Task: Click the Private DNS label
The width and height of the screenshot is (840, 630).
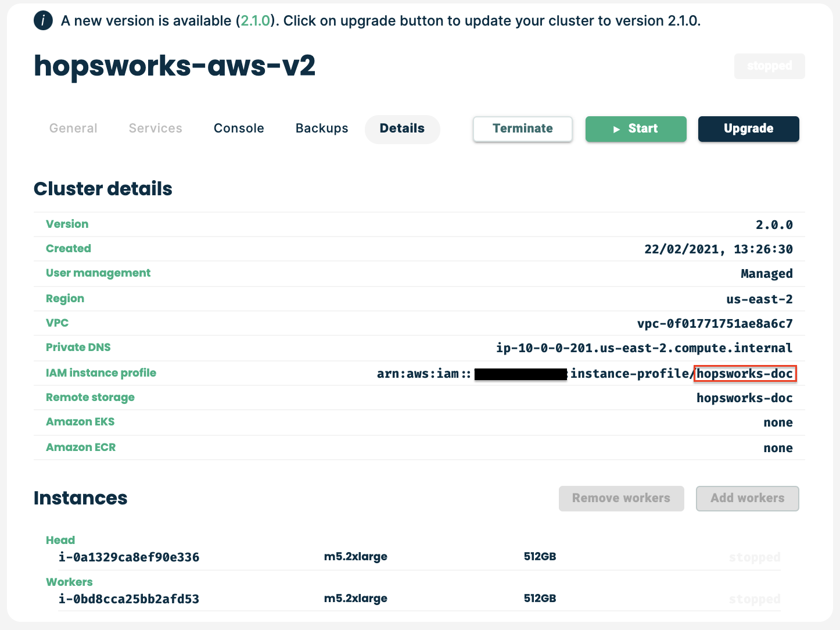Action: [78, 348]
